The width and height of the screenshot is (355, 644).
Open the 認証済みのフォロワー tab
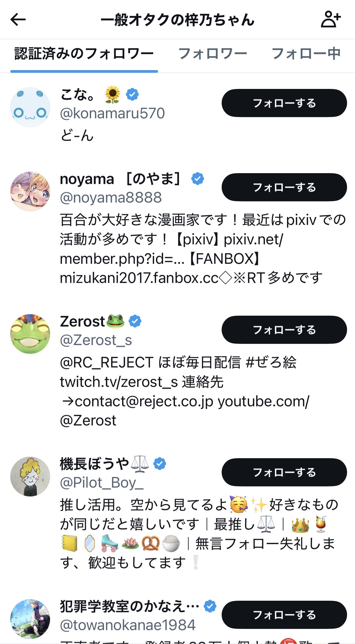84,54
